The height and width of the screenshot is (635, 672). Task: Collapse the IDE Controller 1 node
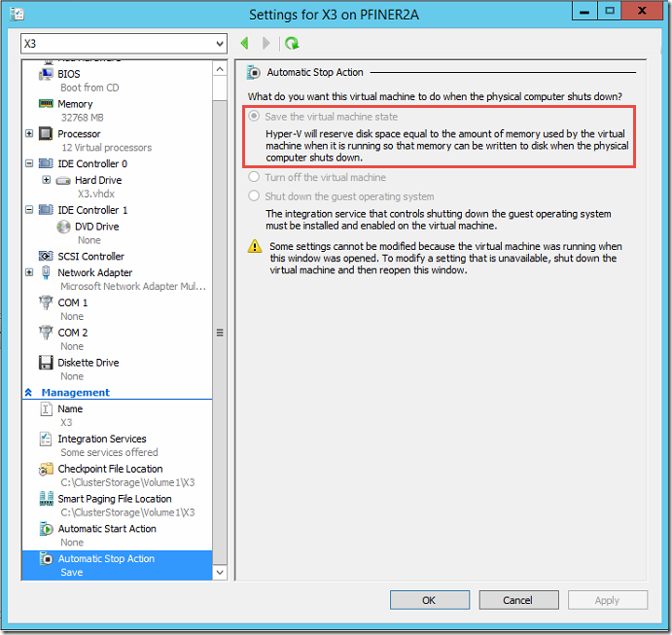click(29, 210)
